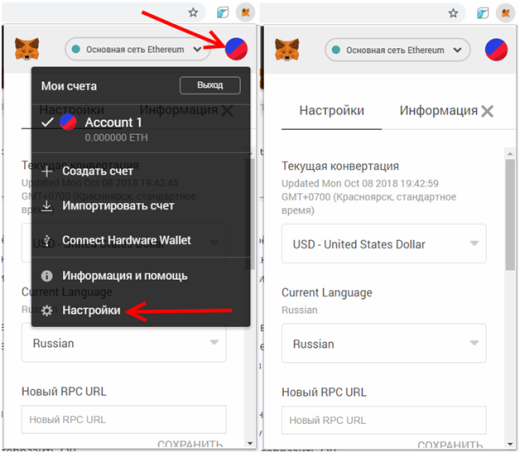The height and width of the screenshot is (453, 520).
Task: Click the scroll-down arrow in the left popup
Action: (250, 443)
